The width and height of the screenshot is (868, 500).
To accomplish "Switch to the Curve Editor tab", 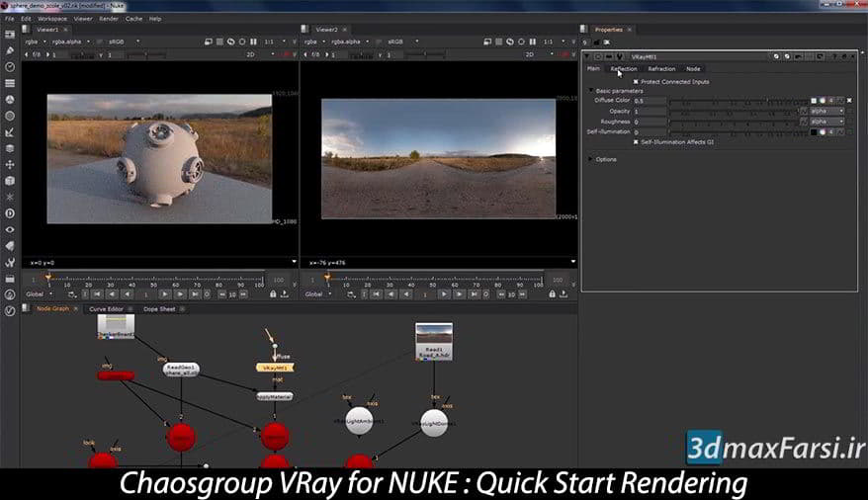I will pos(106,309).
